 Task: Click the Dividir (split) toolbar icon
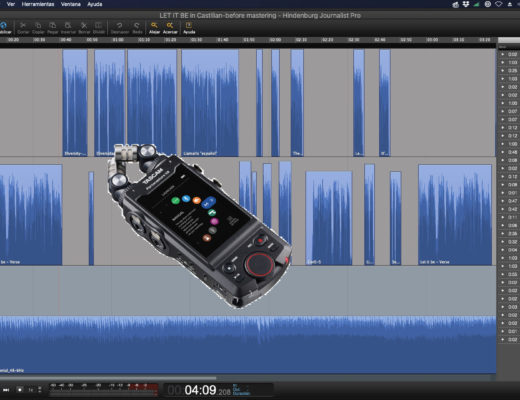98,26
